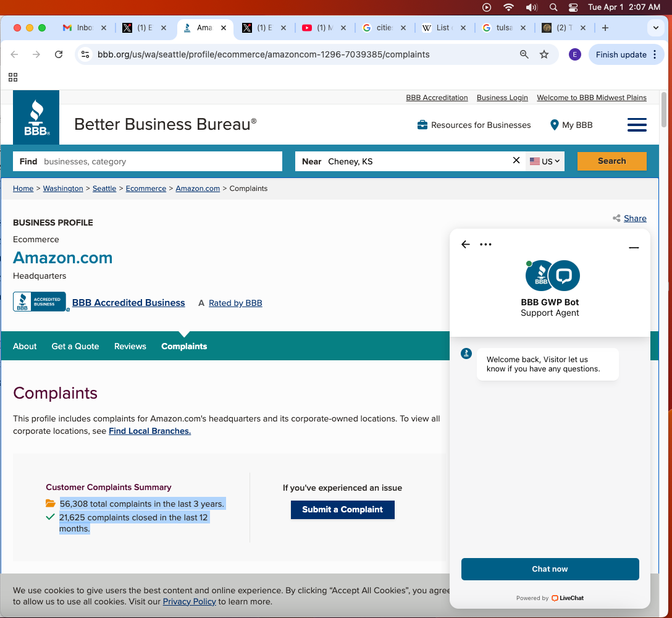Click the Near location input field
The height and width of the screenshot is (618, 672).
tap(410, 161)
